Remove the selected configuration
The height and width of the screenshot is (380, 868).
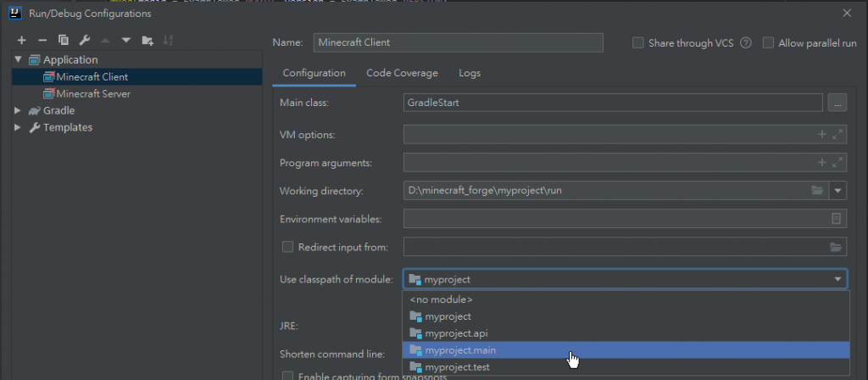tap(42, 40)
